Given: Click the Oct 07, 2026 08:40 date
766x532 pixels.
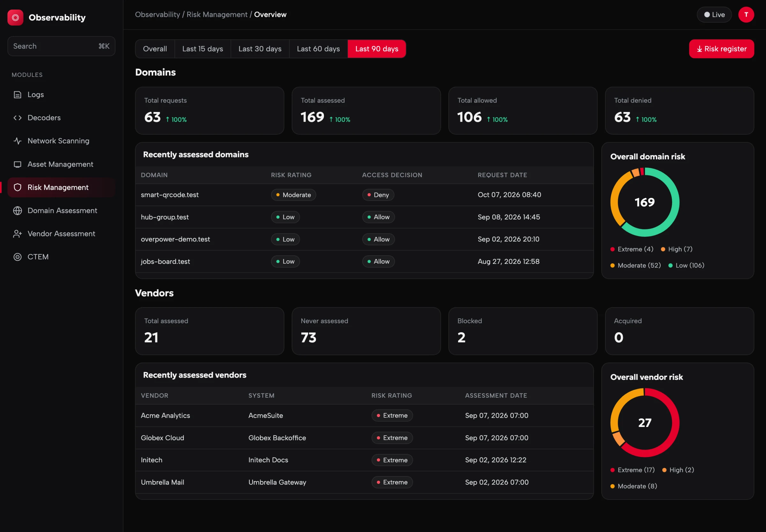Looking at the screenshot, I should click(509, 195).
